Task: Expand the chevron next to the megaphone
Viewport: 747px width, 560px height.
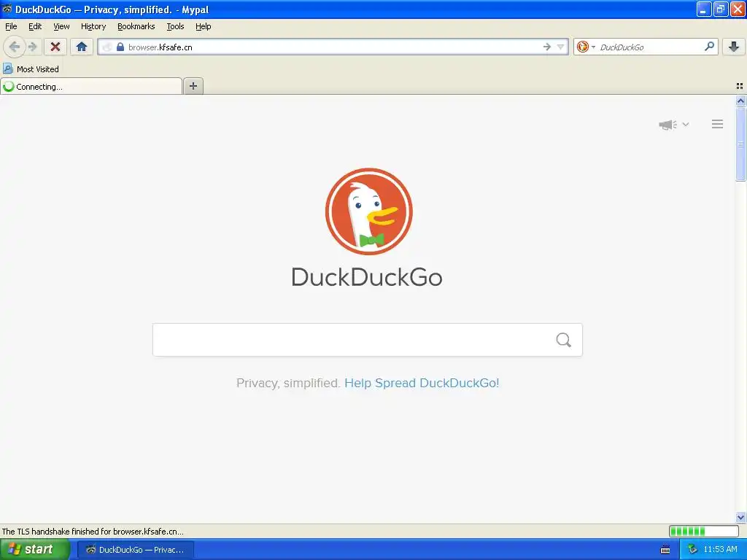Action: coord(686,124)
